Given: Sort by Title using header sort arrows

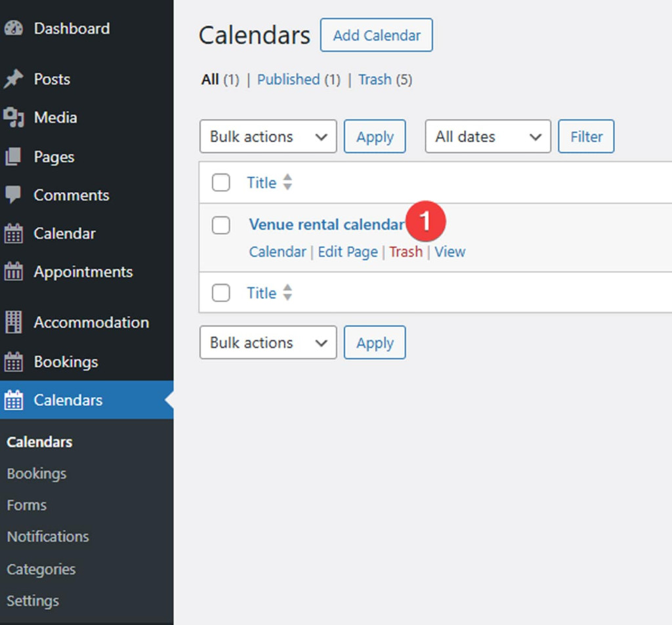Looking at the screenshot, I should [287, 183].
